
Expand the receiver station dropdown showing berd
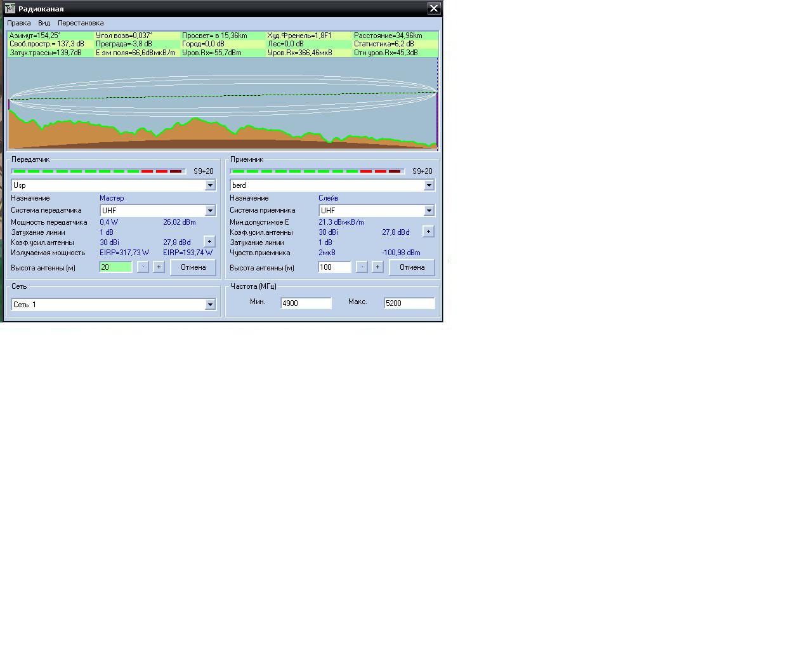tap(429, 185)
